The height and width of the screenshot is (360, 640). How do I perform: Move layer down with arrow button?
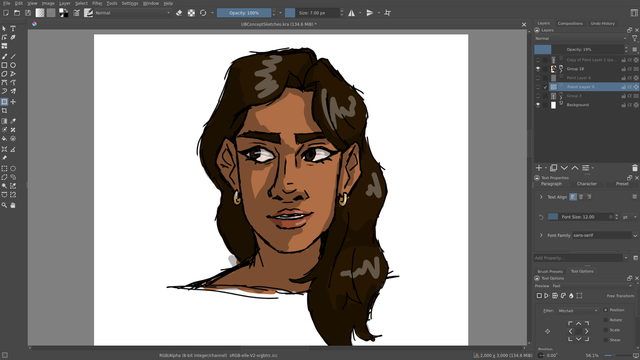tap(564, 168)
